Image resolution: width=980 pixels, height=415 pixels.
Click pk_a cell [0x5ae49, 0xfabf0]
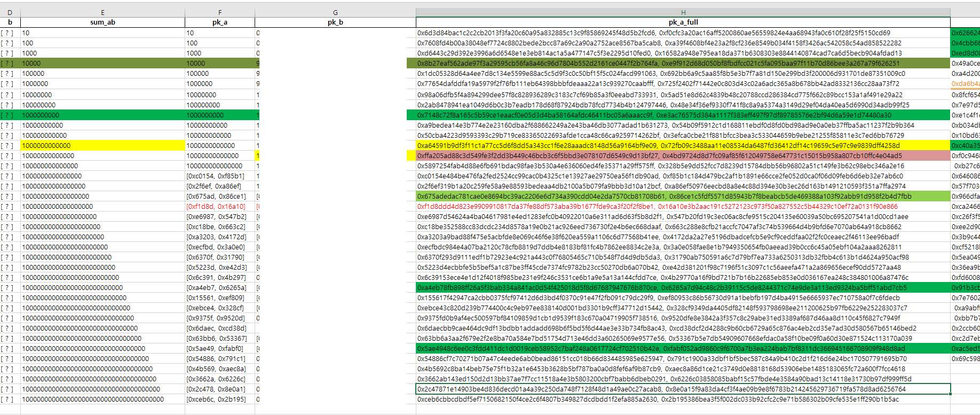pyautogui.click(x=220, y=348)
